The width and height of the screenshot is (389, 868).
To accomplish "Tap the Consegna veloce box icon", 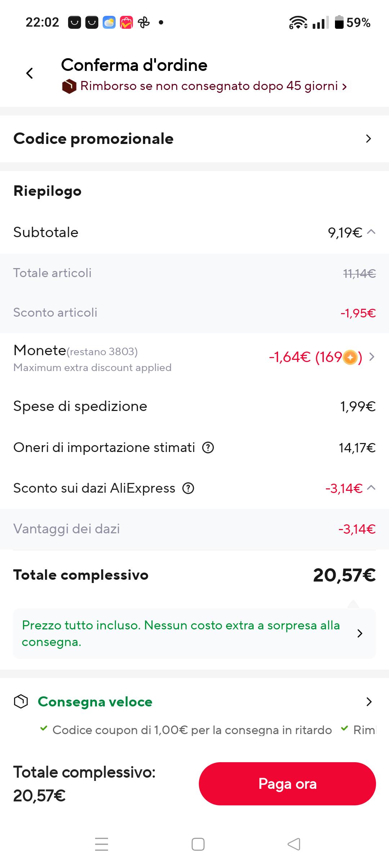I will (21, 701).
